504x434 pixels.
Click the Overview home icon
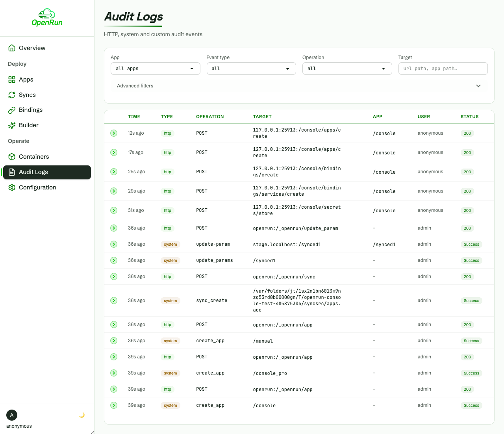tap(12, 48)
